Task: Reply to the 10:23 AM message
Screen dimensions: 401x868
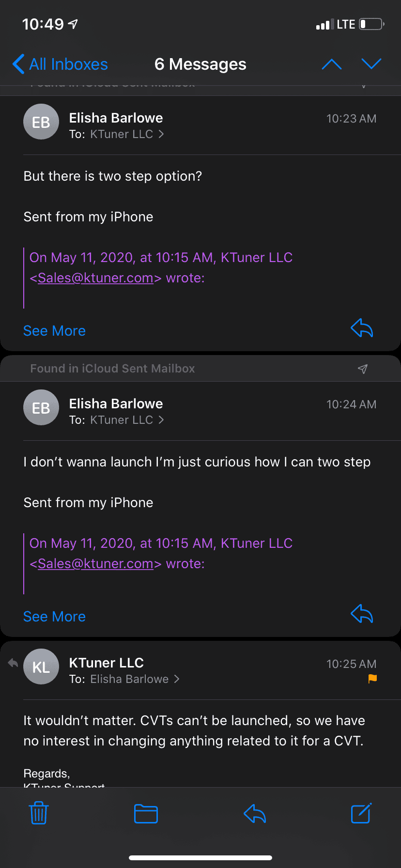Action: tap(362, 328)
